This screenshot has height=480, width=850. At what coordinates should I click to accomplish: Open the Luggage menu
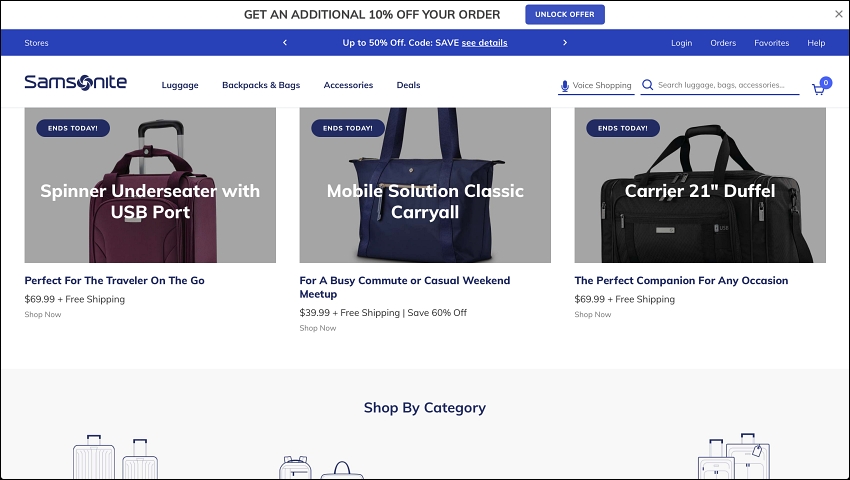pyautogui.click(x=180, y=85)
